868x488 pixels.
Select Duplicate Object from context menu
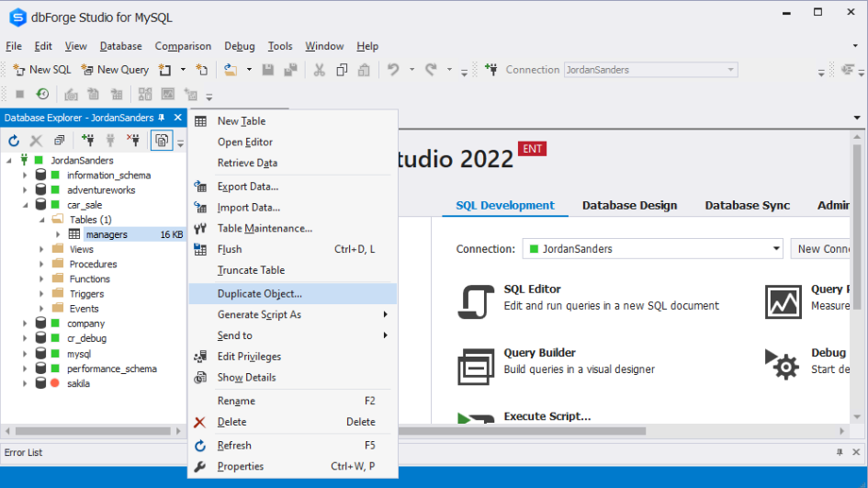coord(292,293)
